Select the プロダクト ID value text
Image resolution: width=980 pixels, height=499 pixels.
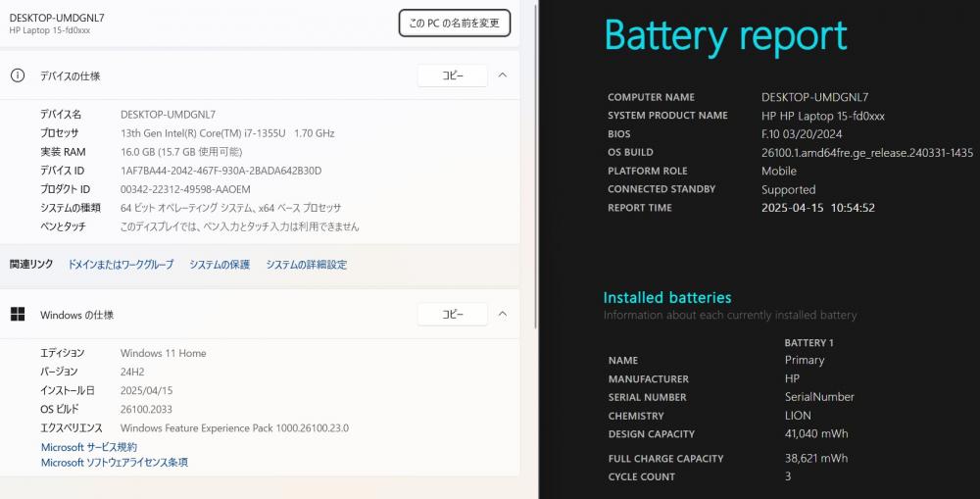click(x=185, y=189)
